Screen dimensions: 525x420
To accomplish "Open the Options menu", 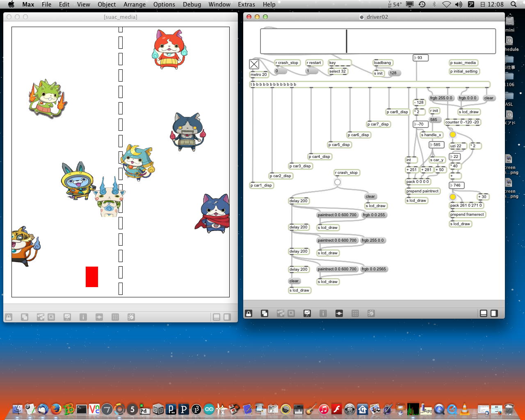I will click(x=164, y=4).
